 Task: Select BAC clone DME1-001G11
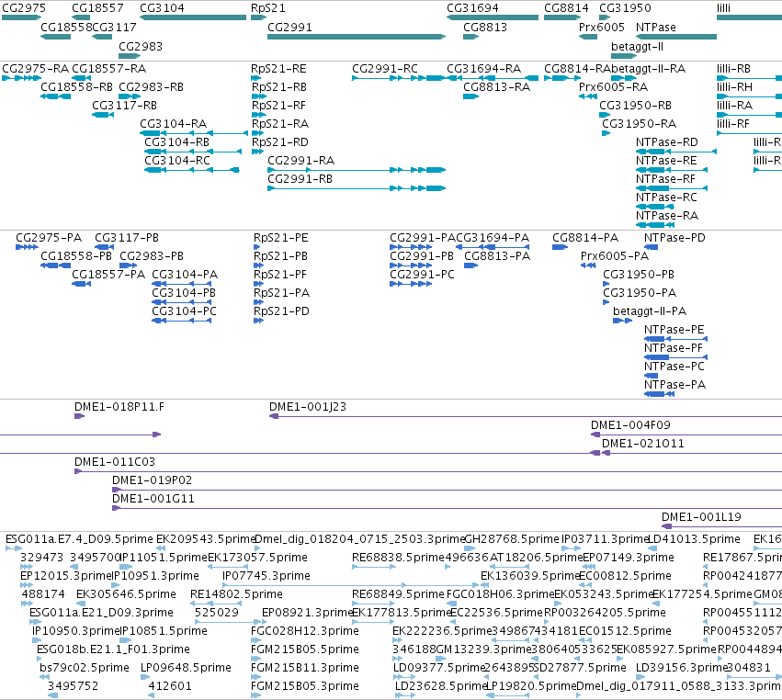447,509
